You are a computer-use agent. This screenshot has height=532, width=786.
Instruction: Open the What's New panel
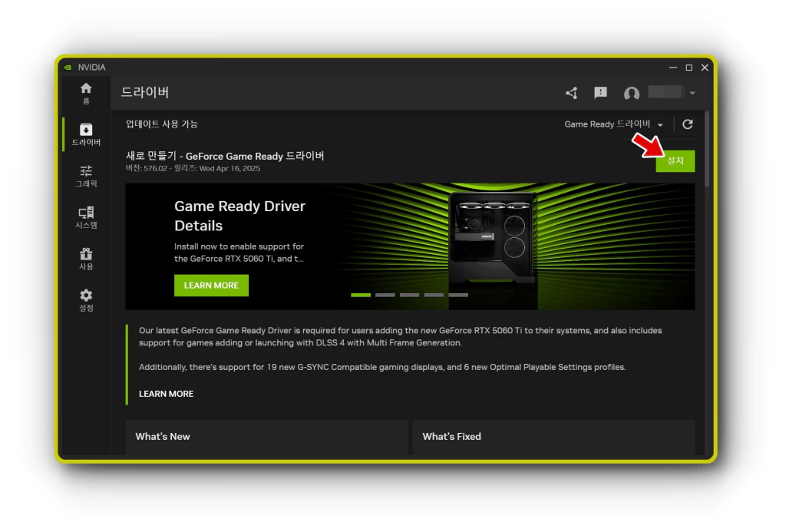(x=266, y=438)
